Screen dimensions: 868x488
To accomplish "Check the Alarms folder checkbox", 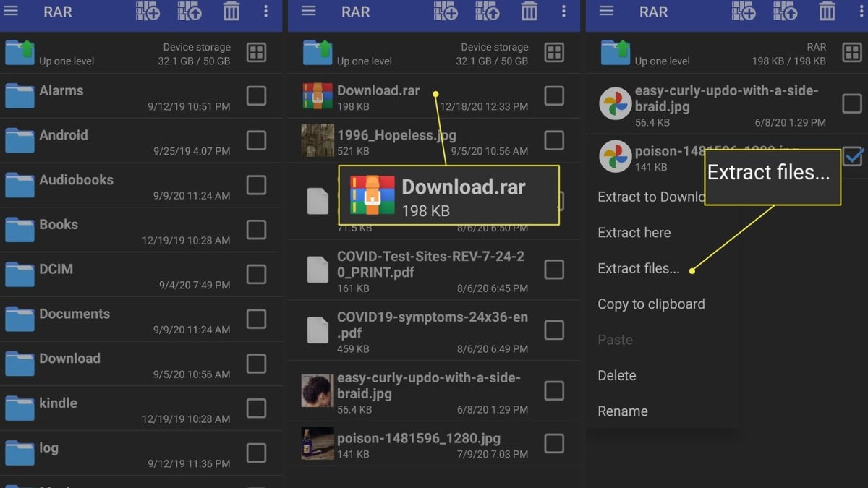I will tap(256, 95).
